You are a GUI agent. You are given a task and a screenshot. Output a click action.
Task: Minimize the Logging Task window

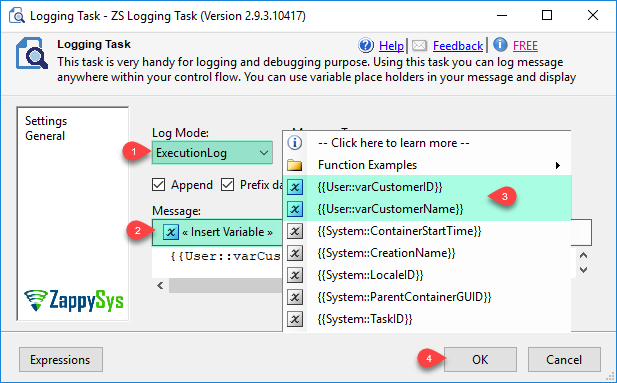[501, 16]
